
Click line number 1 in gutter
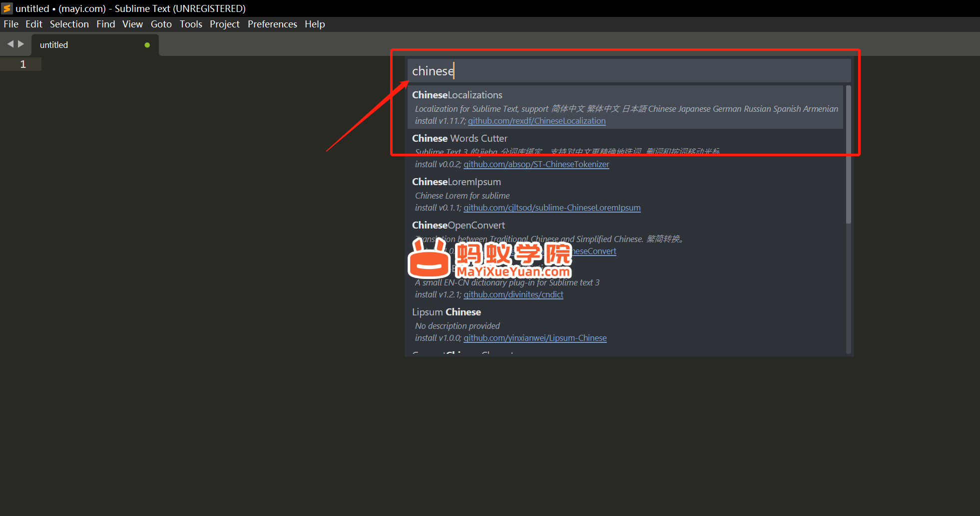click(23, 64)
